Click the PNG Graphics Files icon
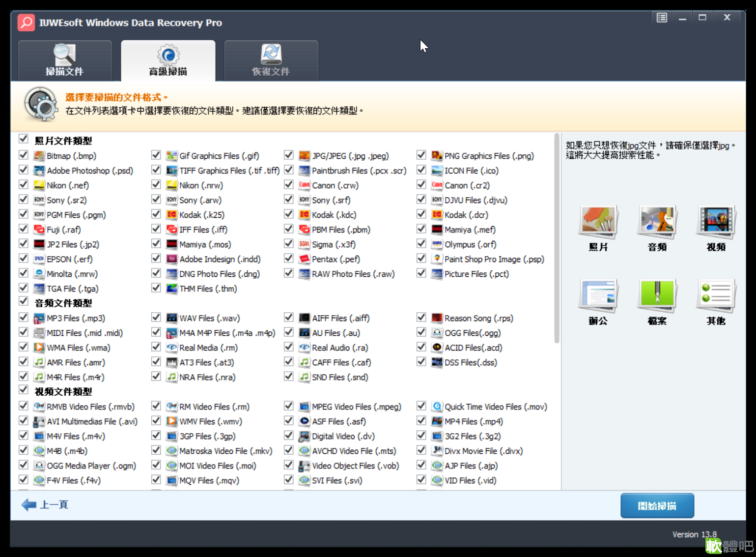 (437, 156)
